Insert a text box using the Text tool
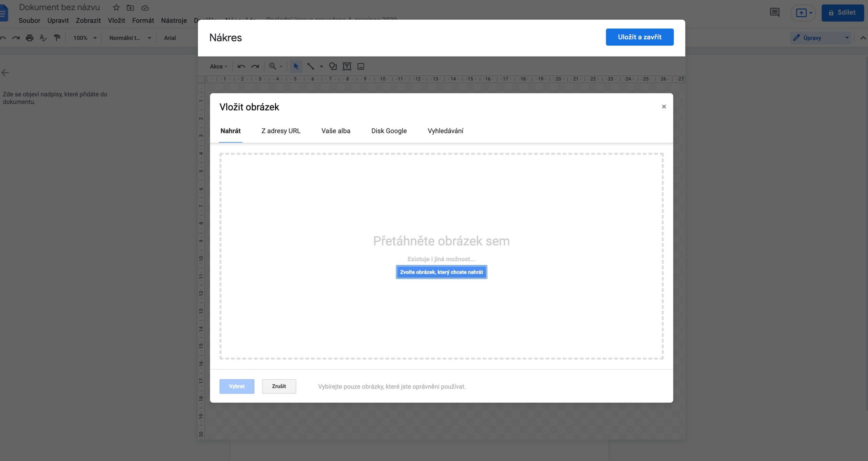 (347, 66)
